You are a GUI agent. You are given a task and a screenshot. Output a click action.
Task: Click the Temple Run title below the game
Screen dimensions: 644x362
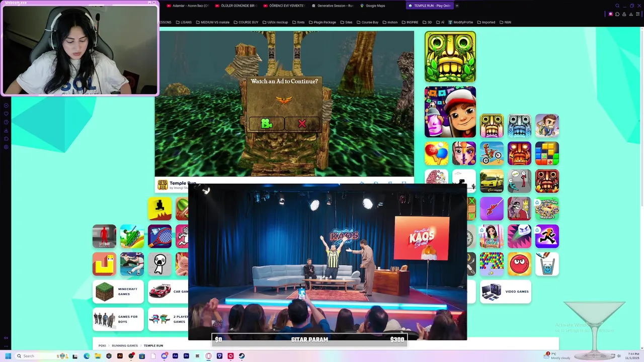(x=183, y=183)
